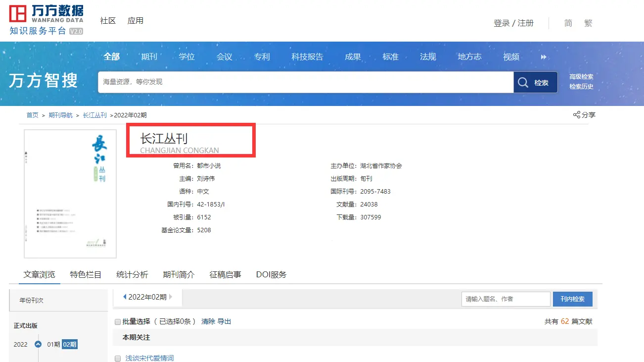Select the 成果 search category
644x362 pixels.
353,56
